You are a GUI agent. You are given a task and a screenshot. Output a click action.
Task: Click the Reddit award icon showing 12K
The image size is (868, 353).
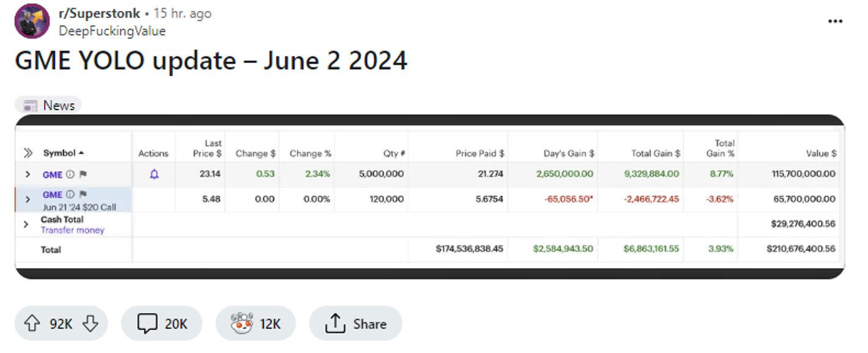tap(242, 324)
